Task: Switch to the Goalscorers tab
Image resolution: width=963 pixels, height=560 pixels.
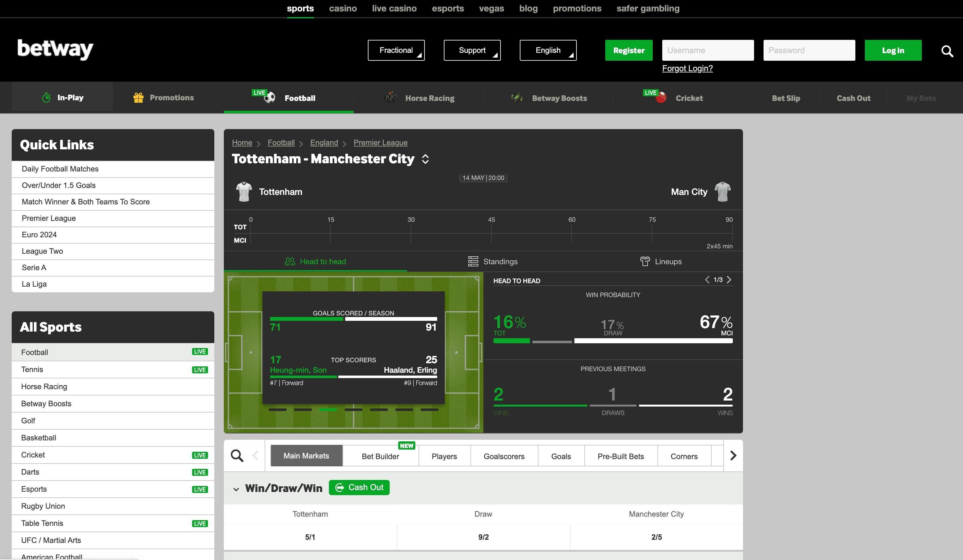Action: click(x=504, y=456)
